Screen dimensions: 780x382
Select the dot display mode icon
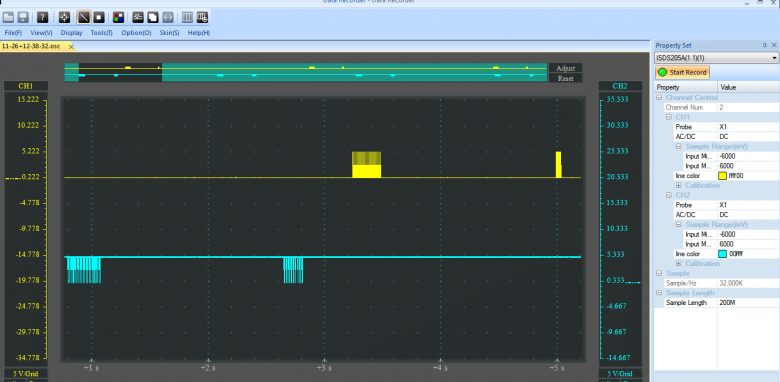click(98, 17)
